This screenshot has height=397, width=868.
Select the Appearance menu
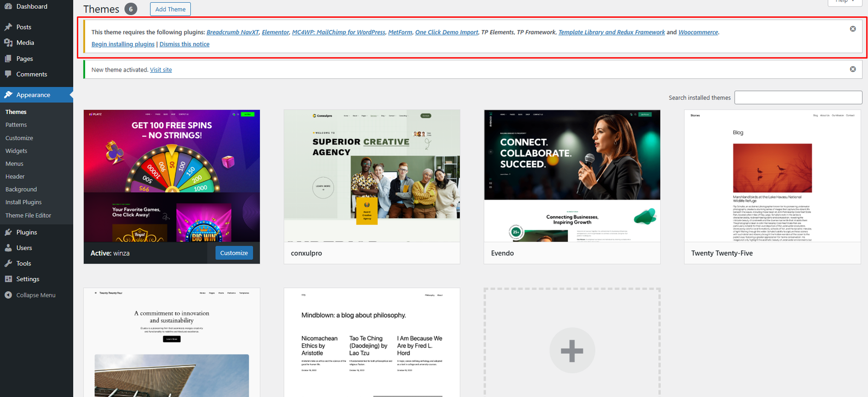tap(36, 95)
